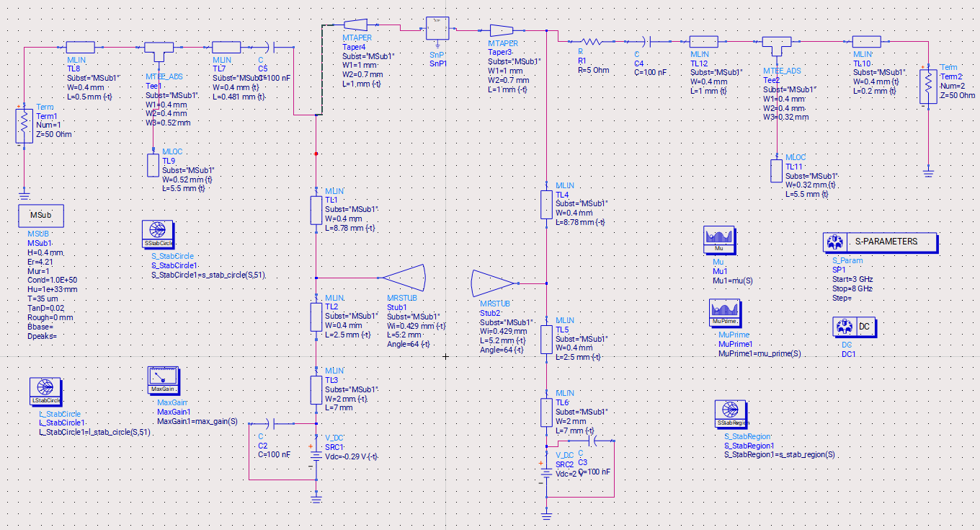Select the MaxGain1 meter icon
The width and height of the screenshot is (980, 530).
[162, 381]
